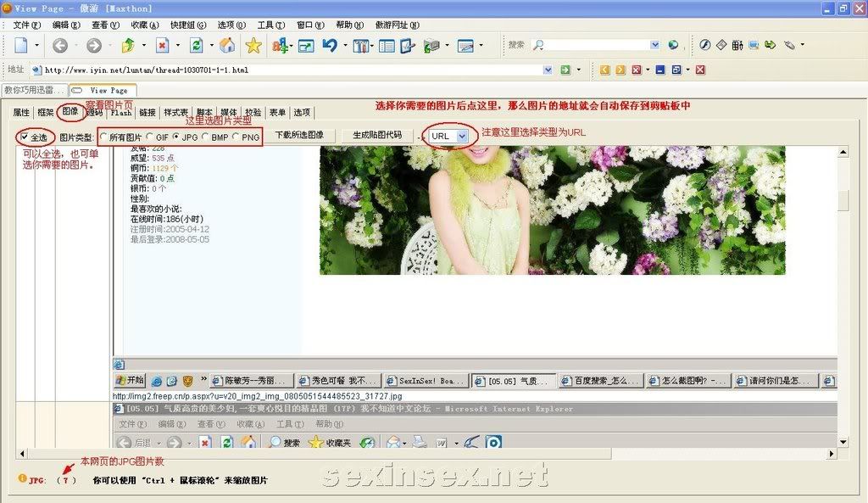868x503 pixels.
Task: Stop loading with the red X page icon
Action: pos(162,46)
